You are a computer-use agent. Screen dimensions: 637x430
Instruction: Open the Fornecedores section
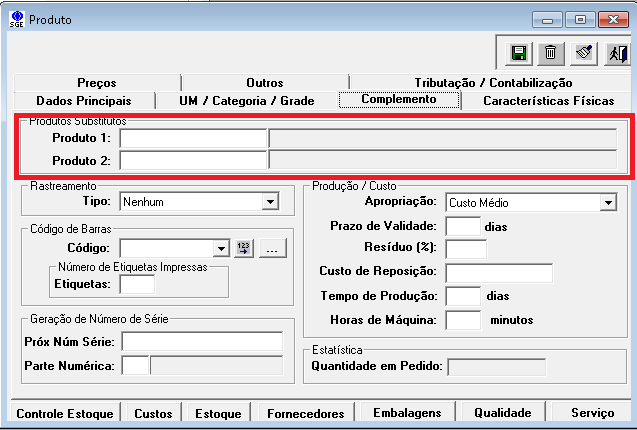point(305,412)
